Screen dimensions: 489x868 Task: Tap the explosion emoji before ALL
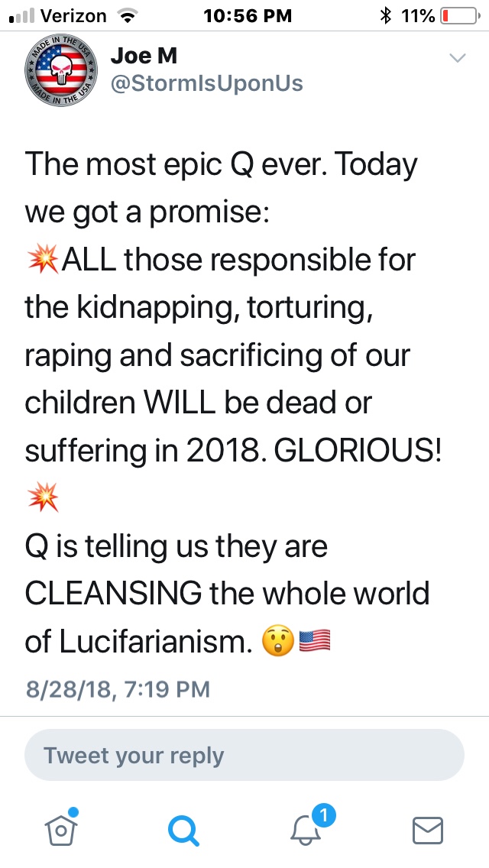pyautogui.click(x=41, y=261)
